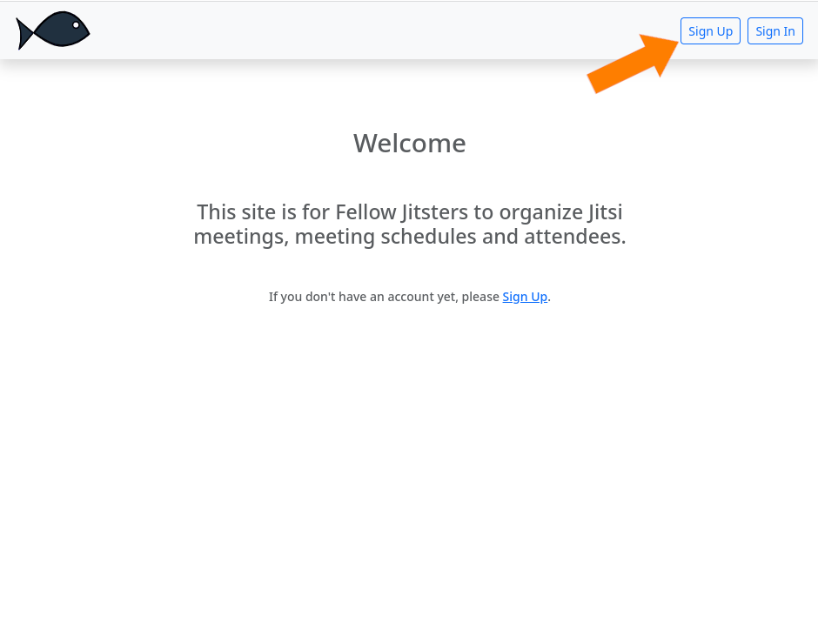Click the "This site is for Fellow Jitsters" line
Image resolution: width=818 pixels, height=644 pixels.
click(x=409, y=212)
